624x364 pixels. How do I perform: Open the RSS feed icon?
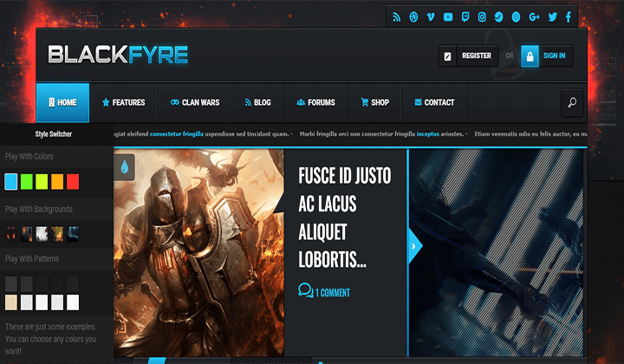tap(396, 17)
